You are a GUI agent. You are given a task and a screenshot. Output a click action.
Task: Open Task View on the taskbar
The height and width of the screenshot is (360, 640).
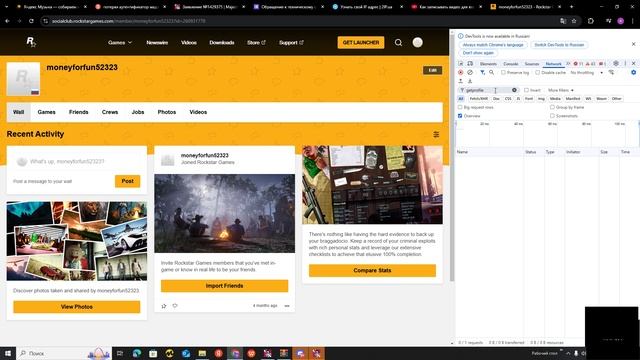(120, 353)
